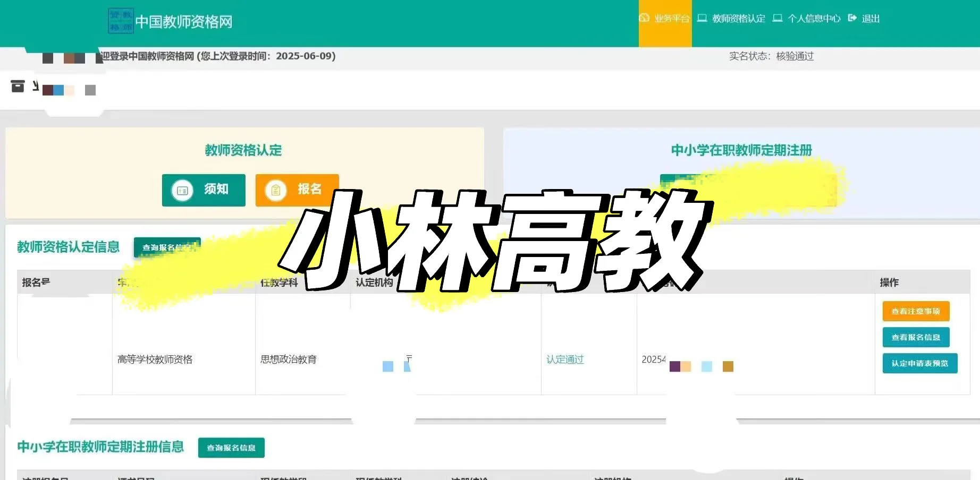
Task: Select 教师资格认定 in the top navigation
Action: tap(738, 18)
